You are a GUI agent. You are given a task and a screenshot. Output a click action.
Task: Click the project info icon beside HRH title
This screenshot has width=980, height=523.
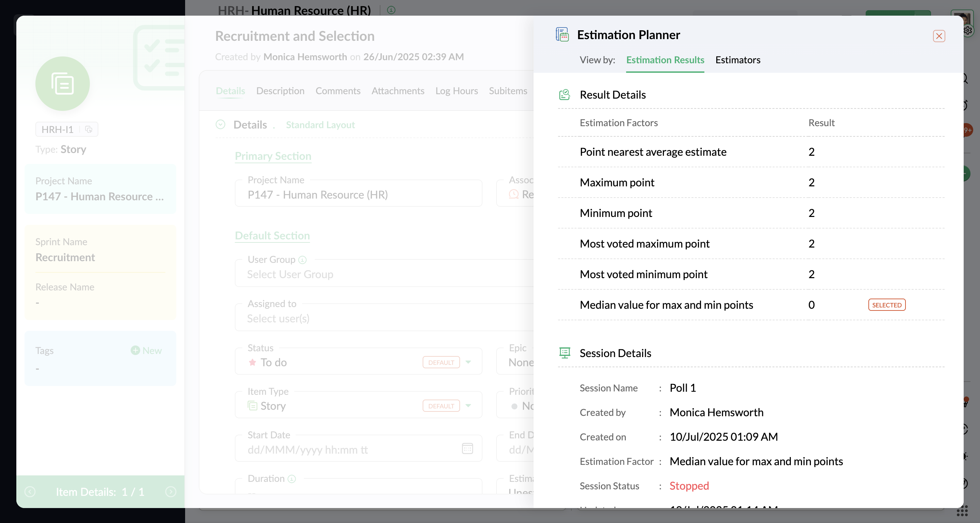[x=391, y=10]
